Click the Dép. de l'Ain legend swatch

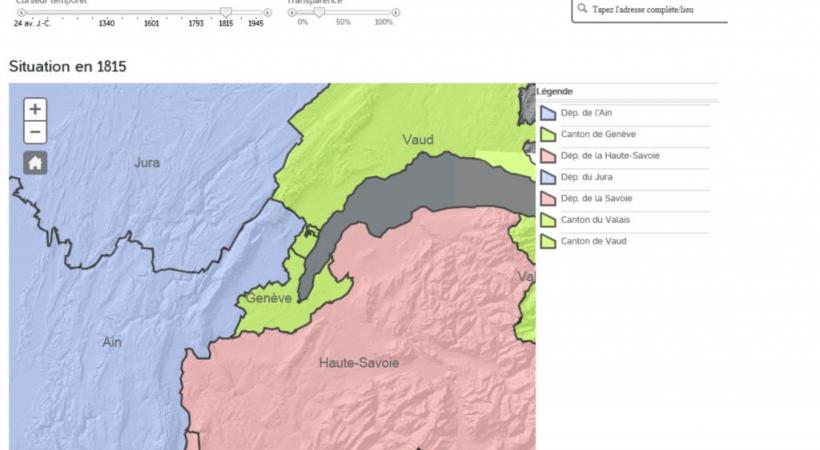coord(548,113)
